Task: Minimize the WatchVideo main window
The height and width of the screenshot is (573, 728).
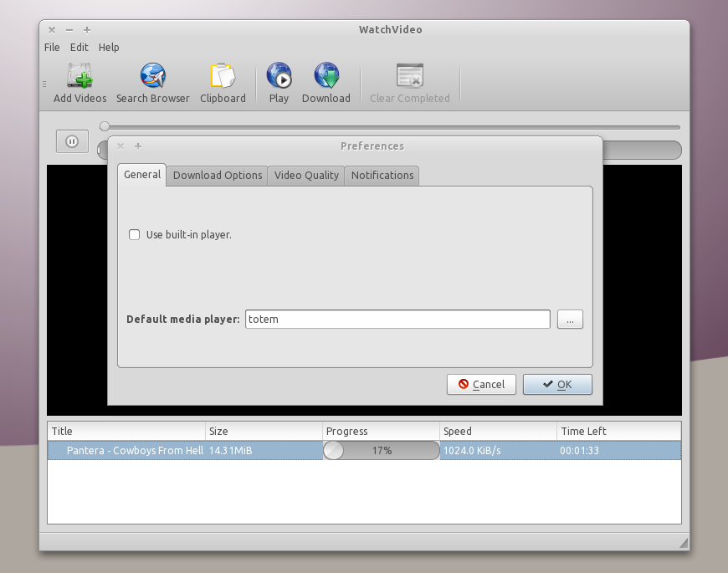Action: [69, 29]
